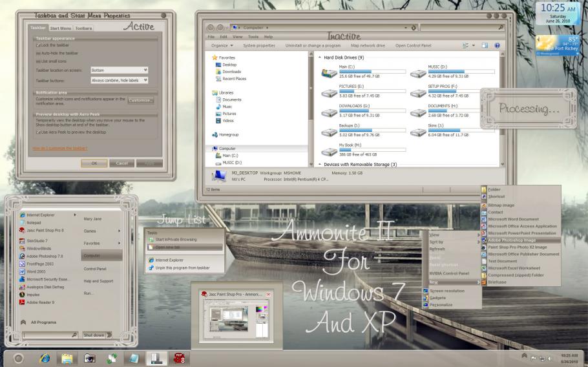Viewport: 588px width, 367px height.
Task: Click the Cancel button in Taskbar Properties
Action: [122, 163]
